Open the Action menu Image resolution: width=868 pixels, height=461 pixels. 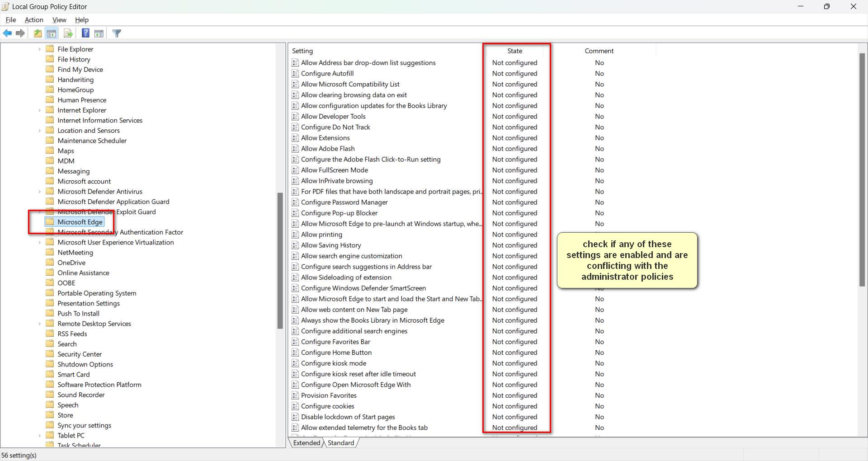click(x=33, y=20)
